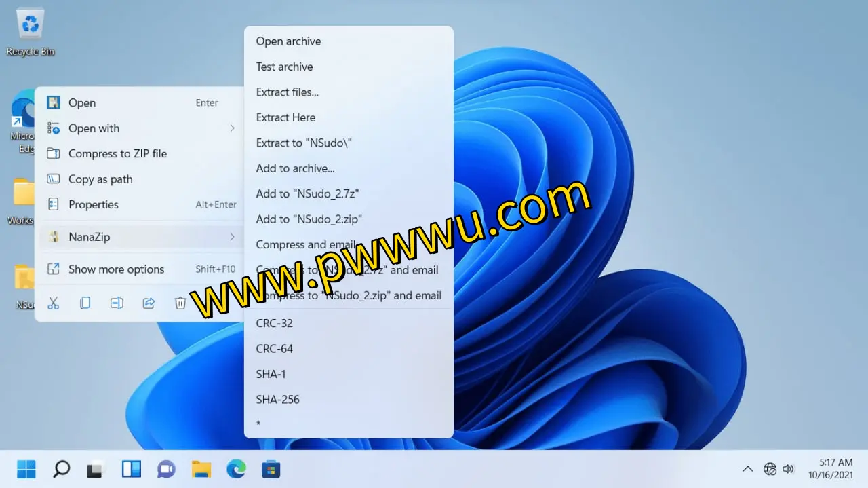Click the Rename icon in context menu

pyautogui.click(x=117, y=303)
